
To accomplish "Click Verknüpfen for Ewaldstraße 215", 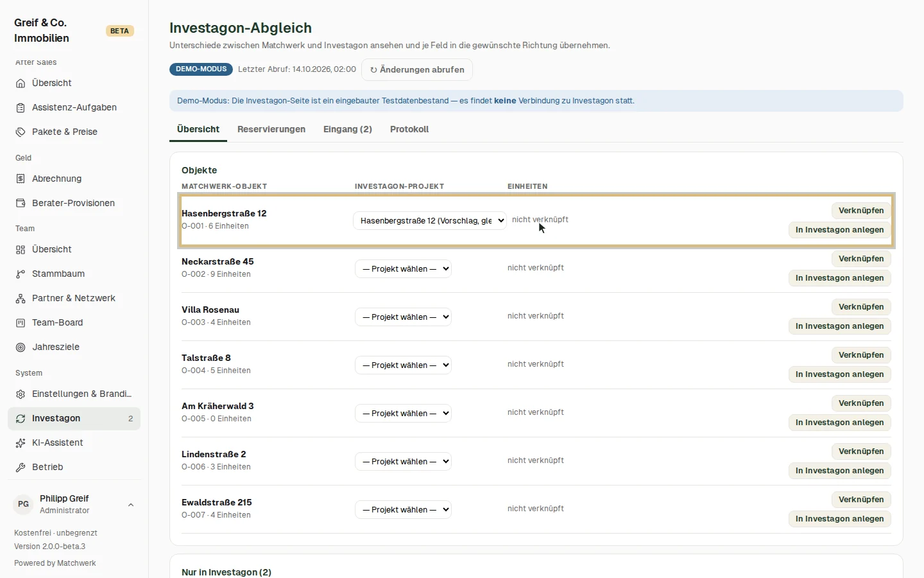I will [x=861, y=500].
